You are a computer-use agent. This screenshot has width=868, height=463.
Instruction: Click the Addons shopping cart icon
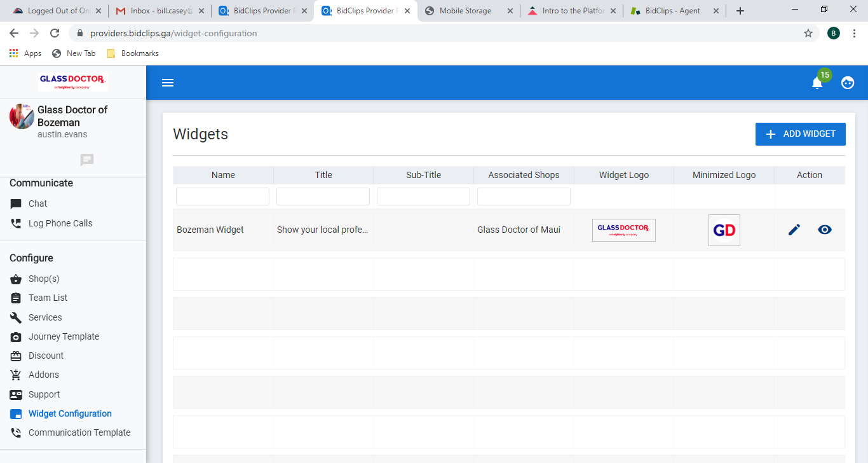tap(16, 375)
